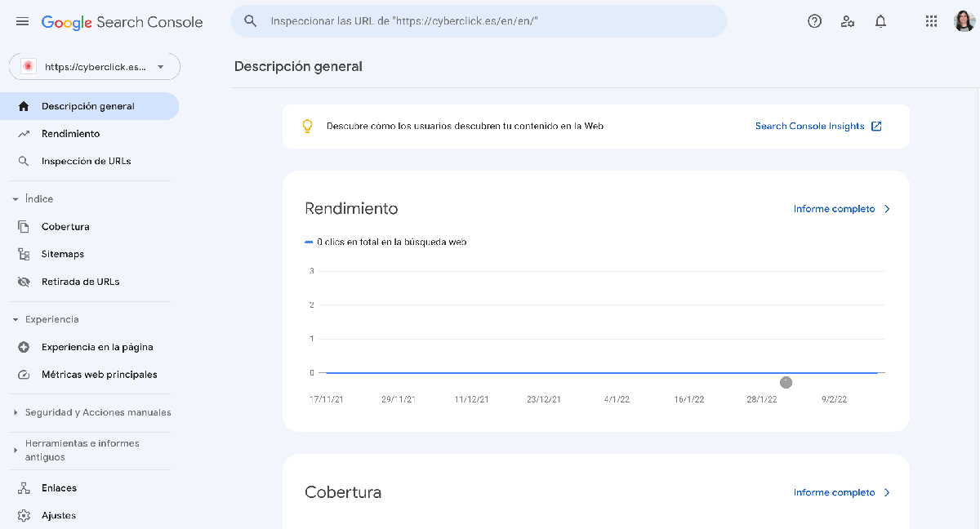The height and width of the screenshot is (529, 980).
Task: Click the cyberclick property favicon
Action: coord(28,67)
